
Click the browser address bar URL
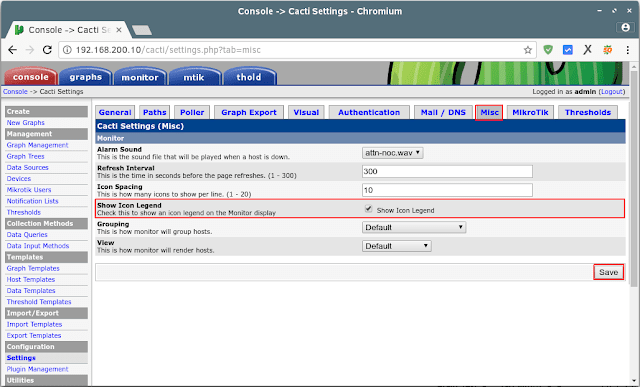click(x=168, y=50)
